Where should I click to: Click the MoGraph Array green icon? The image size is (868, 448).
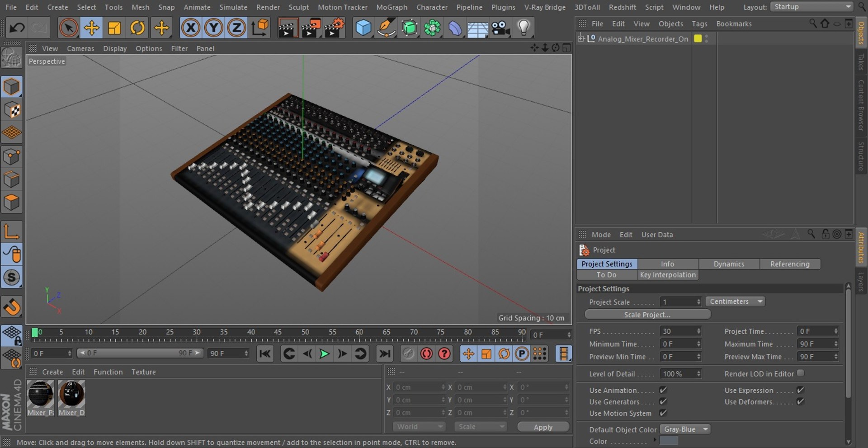[432, 28]
